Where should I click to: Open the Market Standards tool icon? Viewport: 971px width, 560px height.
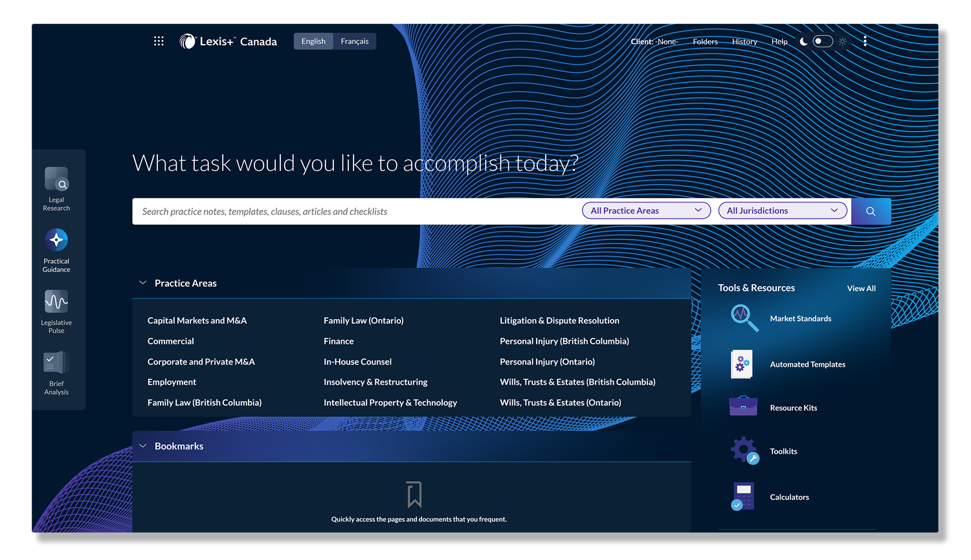tap(744, 318)
